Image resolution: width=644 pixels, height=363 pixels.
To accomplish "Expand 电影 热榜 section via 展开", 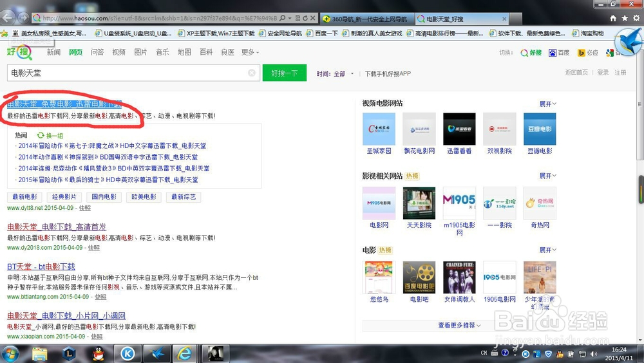I will pos(548,250).
